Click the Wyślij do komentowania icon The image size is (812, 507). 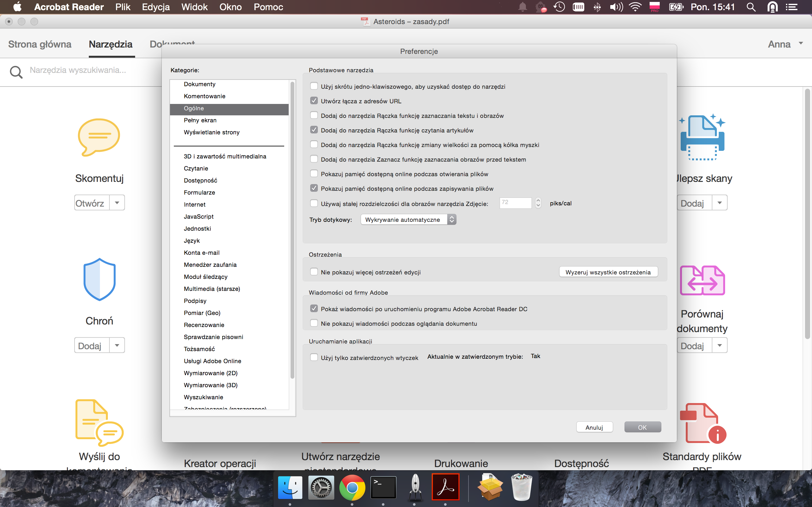99,422
